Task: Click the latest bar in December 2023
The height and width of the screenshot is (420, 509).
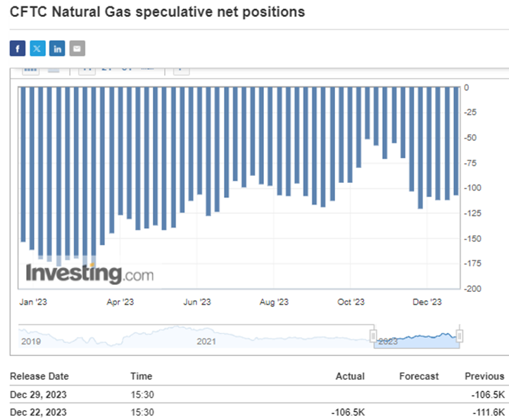Action: point(456,141)
